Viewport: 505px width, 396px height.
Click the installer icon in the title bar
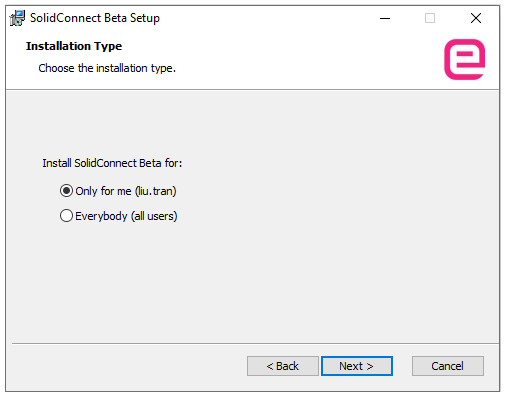[x=17, y=18]
